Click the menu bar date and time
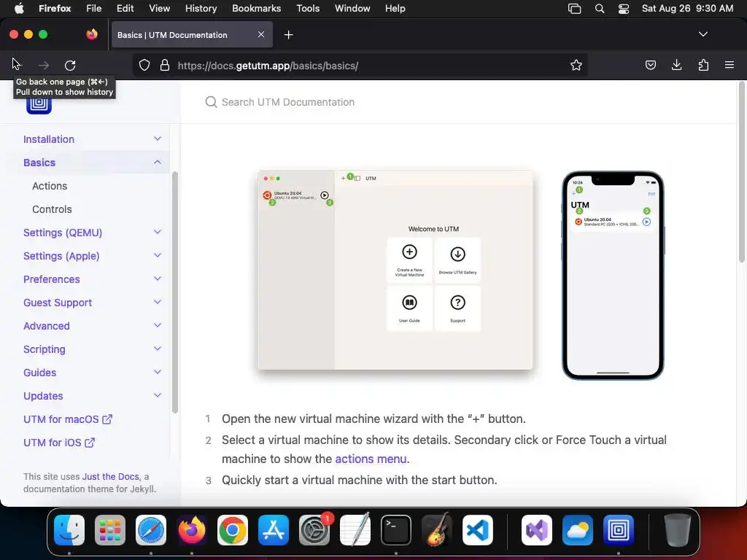 [687, 9]
